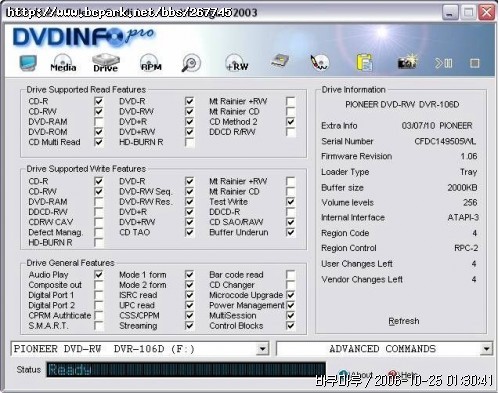The width and height of the screenshot is (500, 393).
Task: Click the Refresh button
Action: (404, 321)
